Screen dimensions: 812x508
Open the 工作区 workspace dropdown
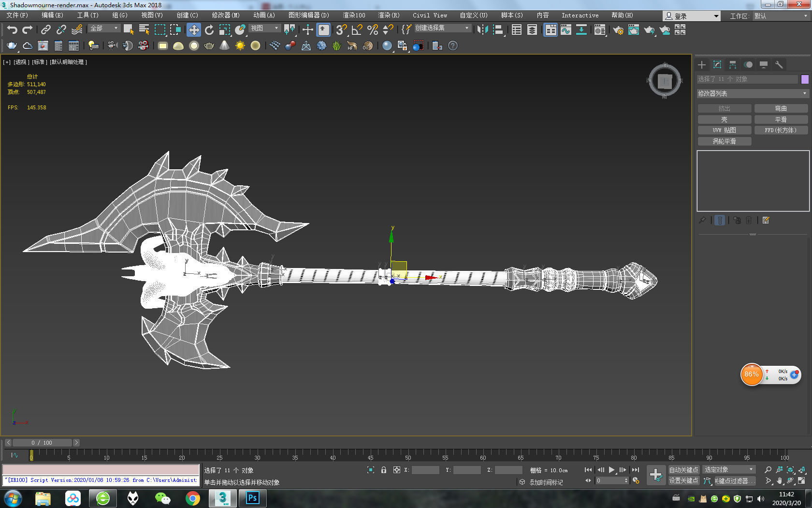pyautogui.click(x=781, y=16)
